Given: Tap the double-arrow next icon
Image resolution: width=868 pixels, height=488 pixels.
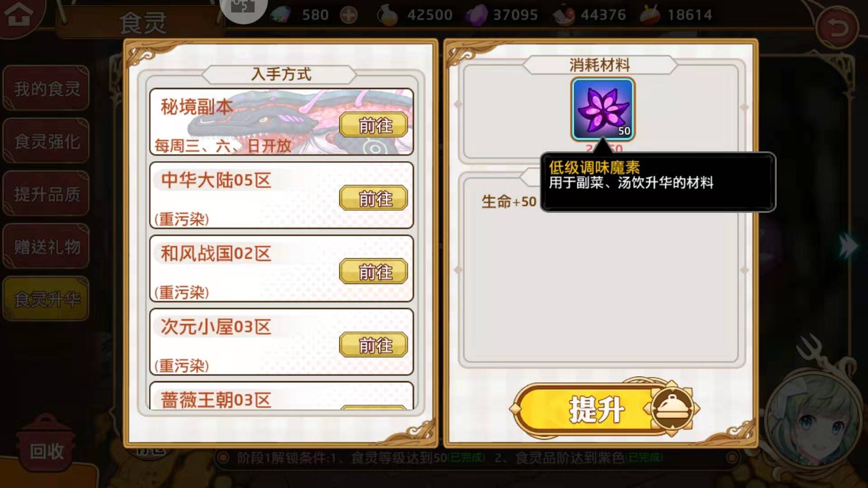Looking at the screenshot, I should (x=848, y=246).
